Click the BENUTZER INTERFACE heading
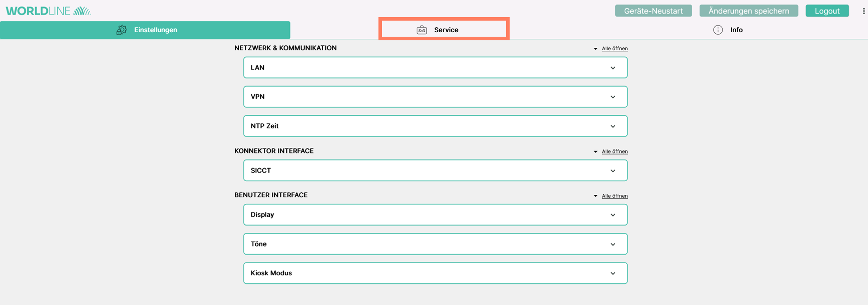 (271, 195)
